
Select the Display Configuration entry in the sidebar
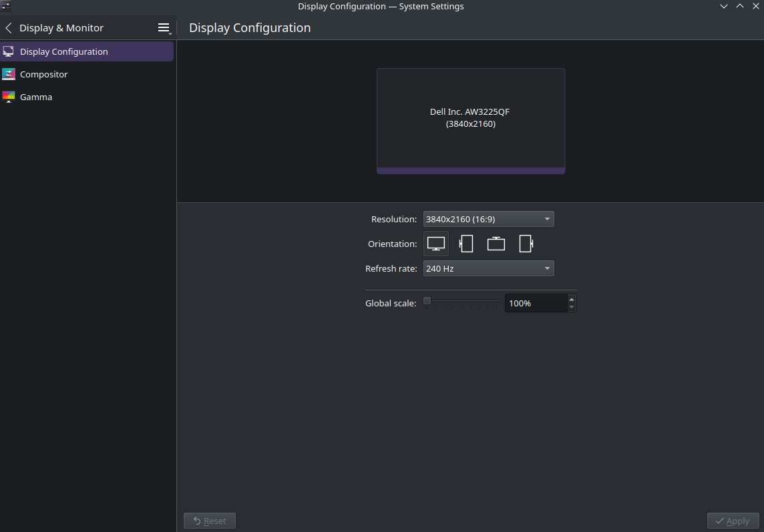(x=87, y=51)
